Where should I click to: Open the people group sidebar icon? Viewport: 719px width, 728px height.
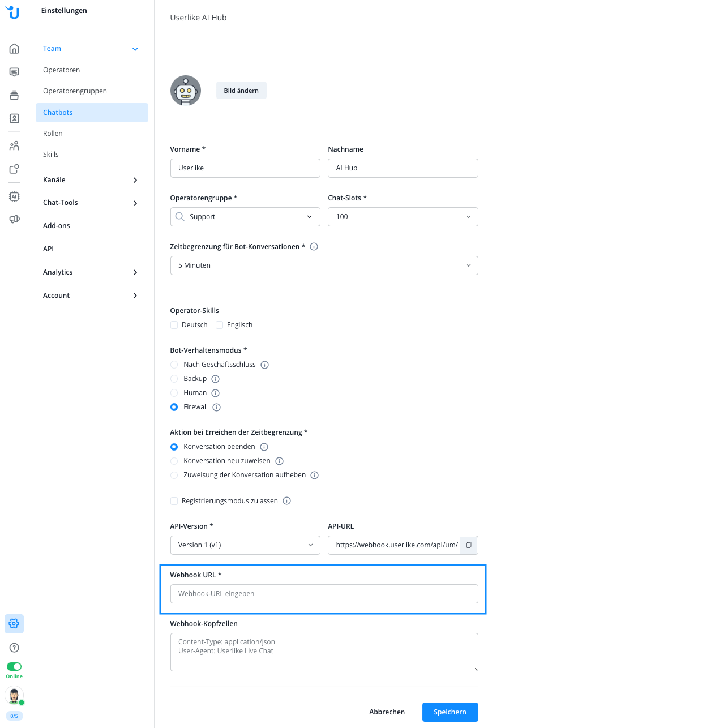(14, 146)
